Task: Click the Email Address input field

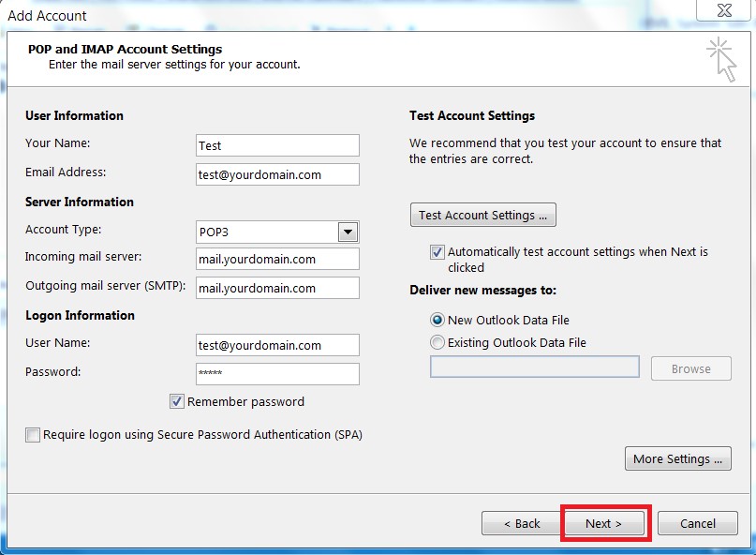Action: pyautogui.click(x=277, y=174)
